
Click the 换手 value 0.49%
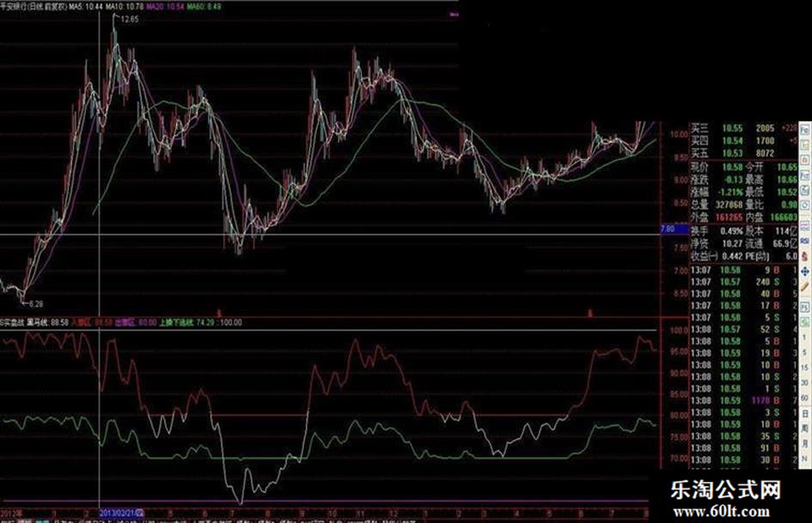point(732,231)
